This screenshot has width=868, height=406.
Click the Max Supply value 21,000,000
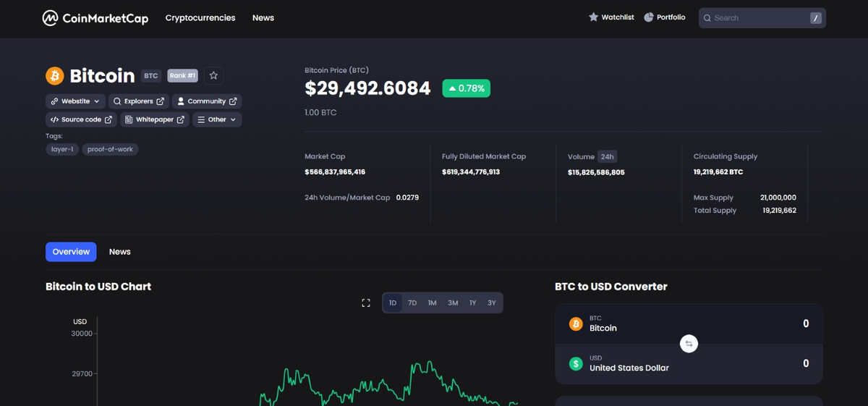(x=778, y=198)
